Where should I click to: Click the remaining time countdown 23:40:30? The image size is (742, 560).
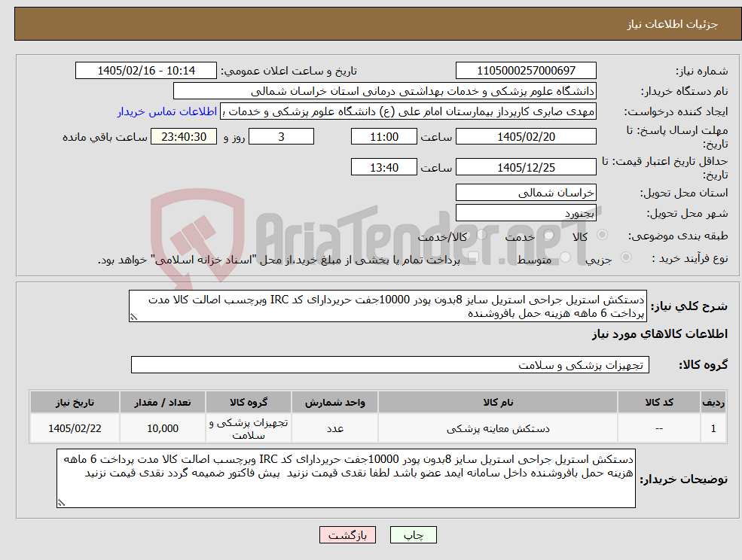[x=184, y=137]
